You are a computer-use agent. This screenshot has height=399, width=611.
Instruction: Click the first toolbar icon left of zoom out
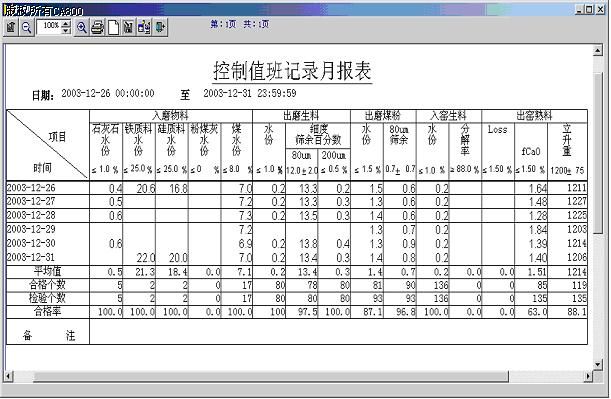(11, 27)
